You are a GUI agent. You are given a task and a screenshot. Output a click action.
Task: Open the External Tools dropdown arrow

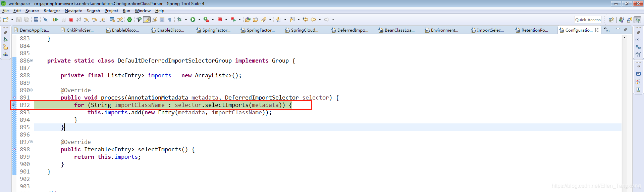(213, 20)
